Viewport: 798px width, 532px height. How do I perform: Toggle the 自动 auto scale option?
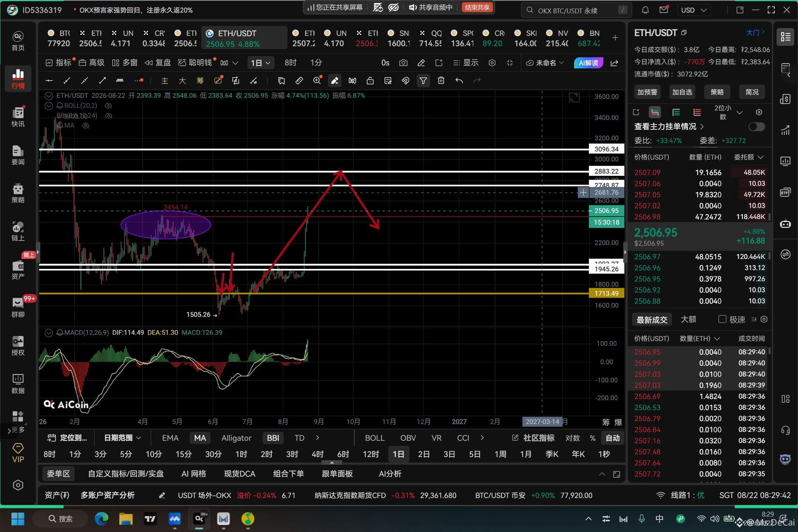click(x=613, y=438)
